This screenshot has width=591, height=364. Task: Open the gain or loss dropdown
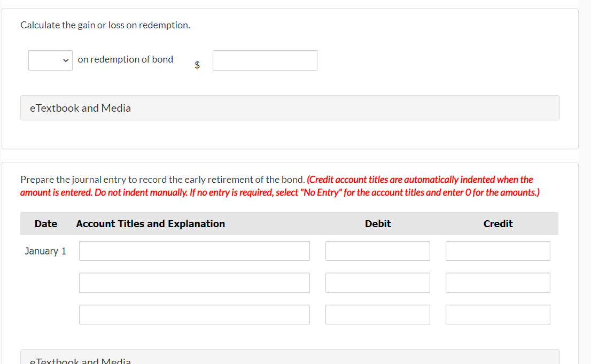point(51,60)
